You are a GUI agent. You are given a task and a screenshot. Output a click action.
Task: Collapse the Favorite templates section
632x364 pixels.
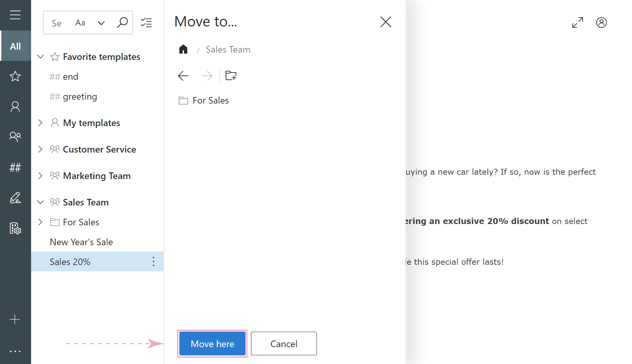click(x=40, y=57)
